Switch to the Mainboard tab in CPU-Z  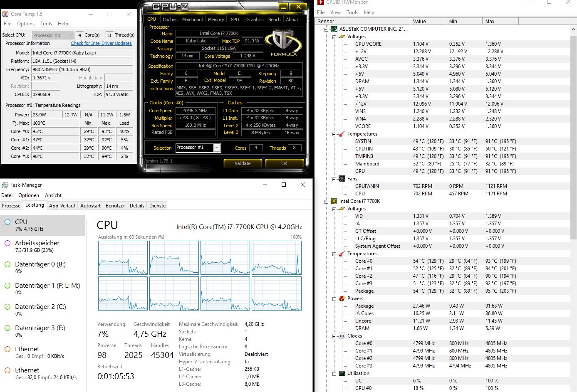pyautogui.click(x=193, y=20)
